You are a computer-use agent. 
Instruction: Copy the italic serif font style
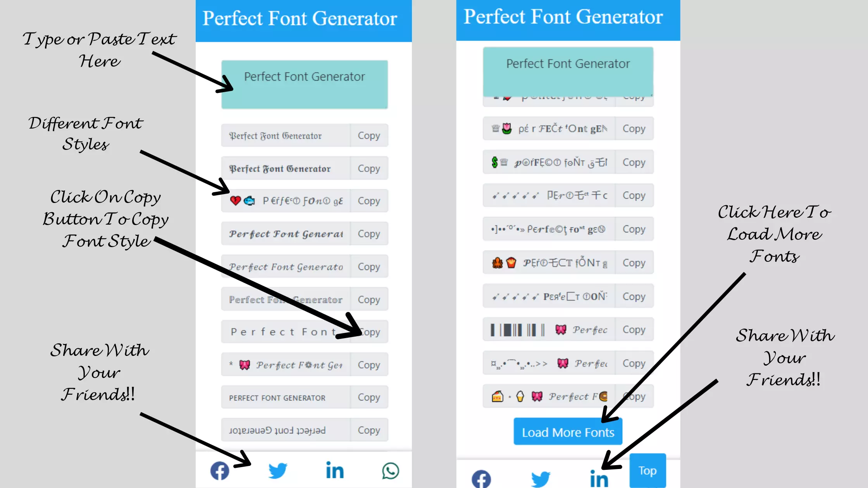[369, 266]
